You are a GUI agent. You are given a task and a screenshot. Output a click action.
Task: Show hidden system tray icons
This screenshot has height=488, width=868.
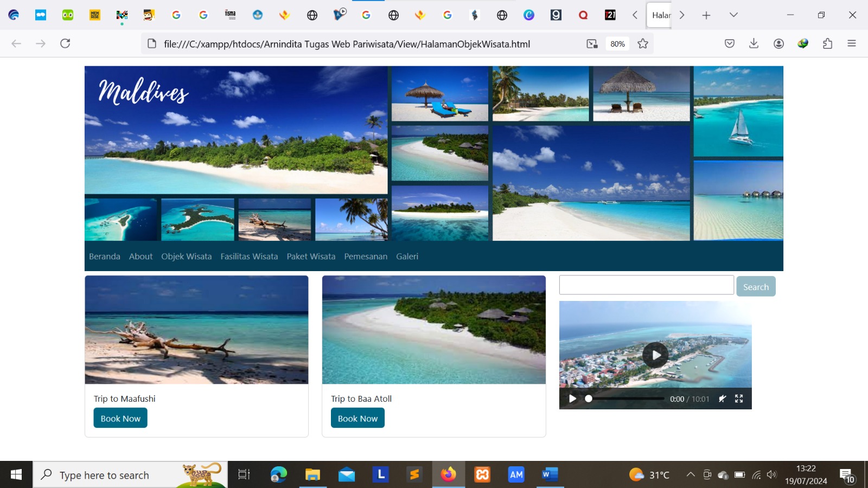(690, 475)
